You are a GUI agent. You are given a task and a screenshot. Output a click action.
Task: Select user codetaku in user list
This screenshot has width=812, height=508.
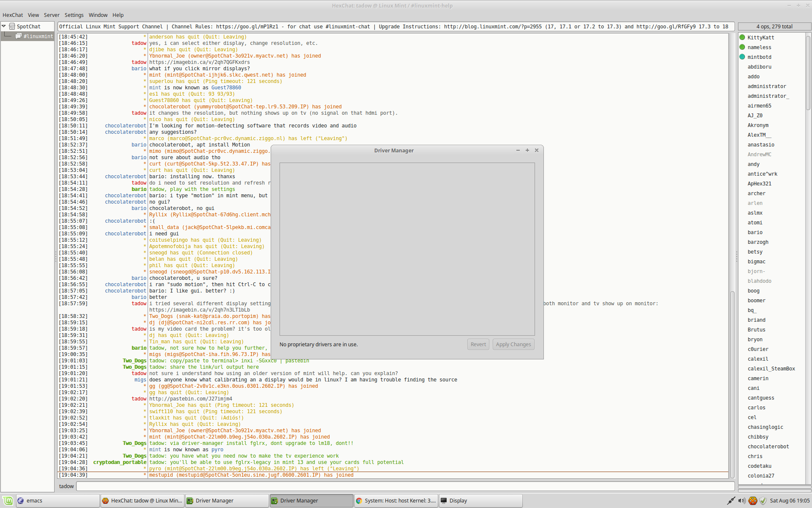coord(759,466)
